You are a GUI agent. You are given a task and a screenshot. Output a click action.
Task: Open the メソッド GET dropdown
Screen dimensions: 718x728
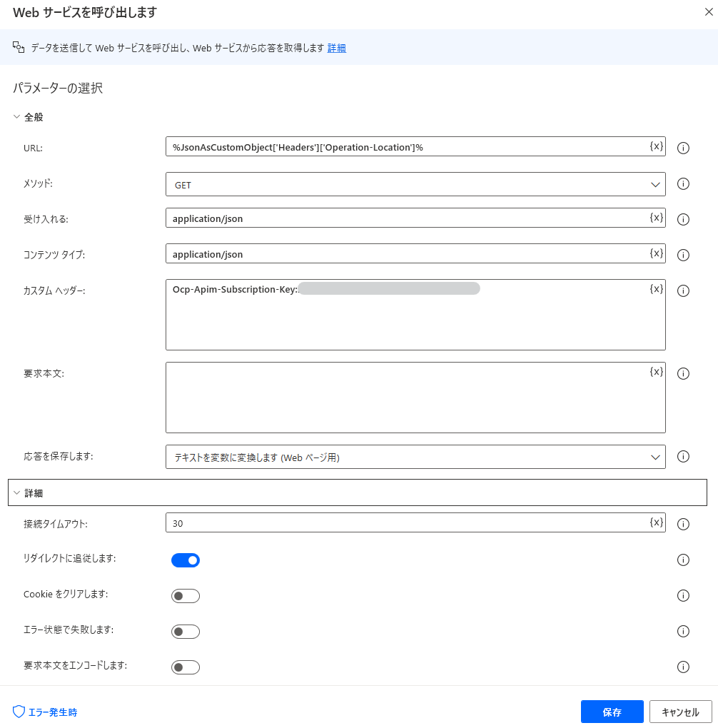click(x=415, y=185)
